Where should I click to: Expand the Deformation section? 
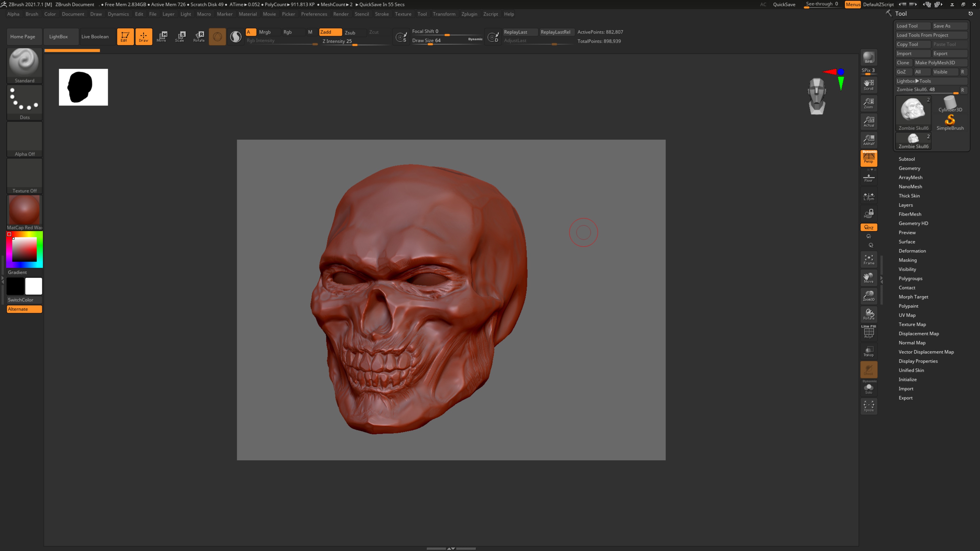point(912,251)
